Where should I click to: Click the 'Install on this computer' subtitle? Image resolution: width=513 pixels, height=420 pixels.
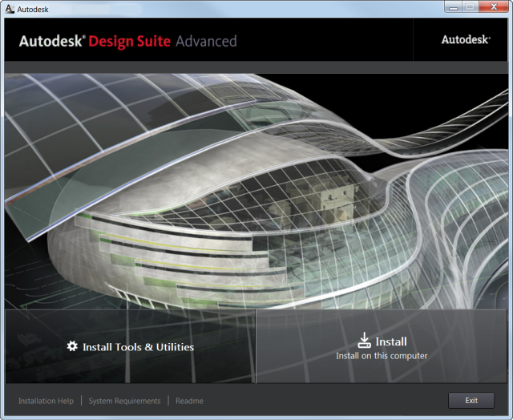click(382, 356)
